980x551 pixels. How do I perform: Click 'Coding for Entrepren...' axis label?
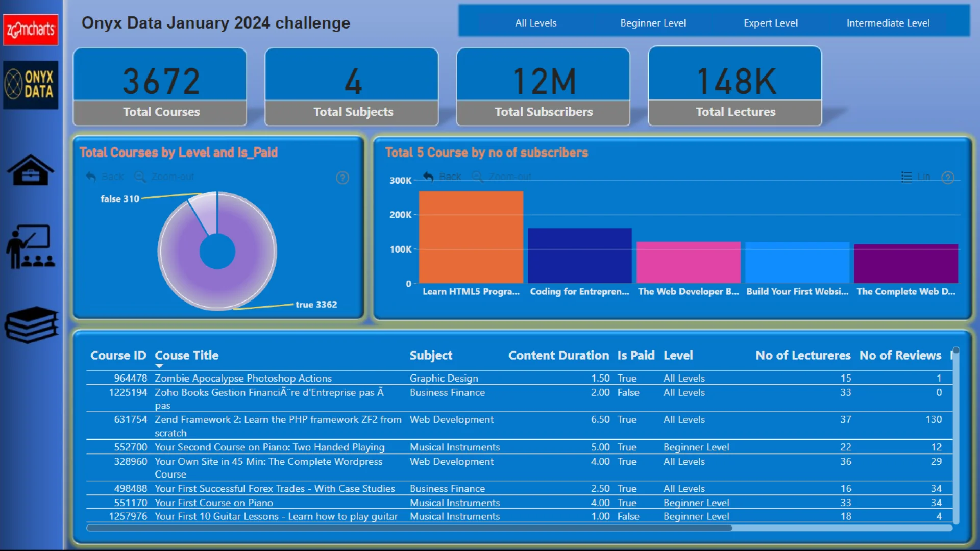[579, 291]
